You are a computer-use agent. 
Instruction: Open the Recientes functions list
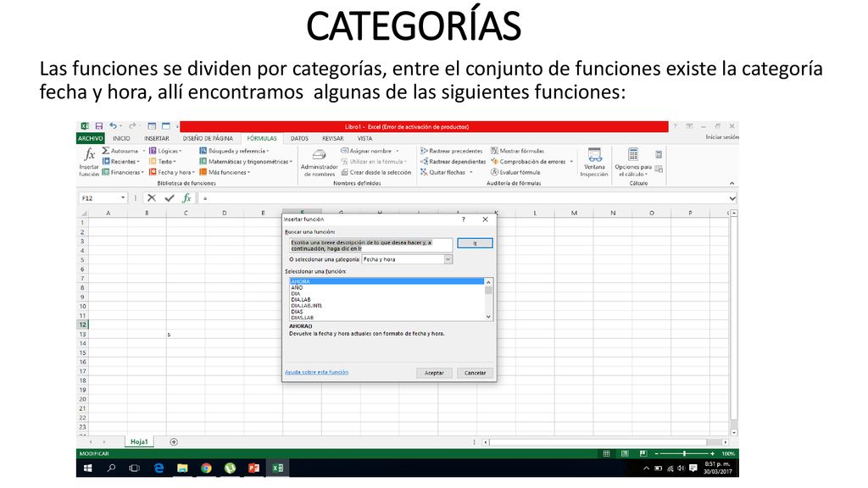122,162
